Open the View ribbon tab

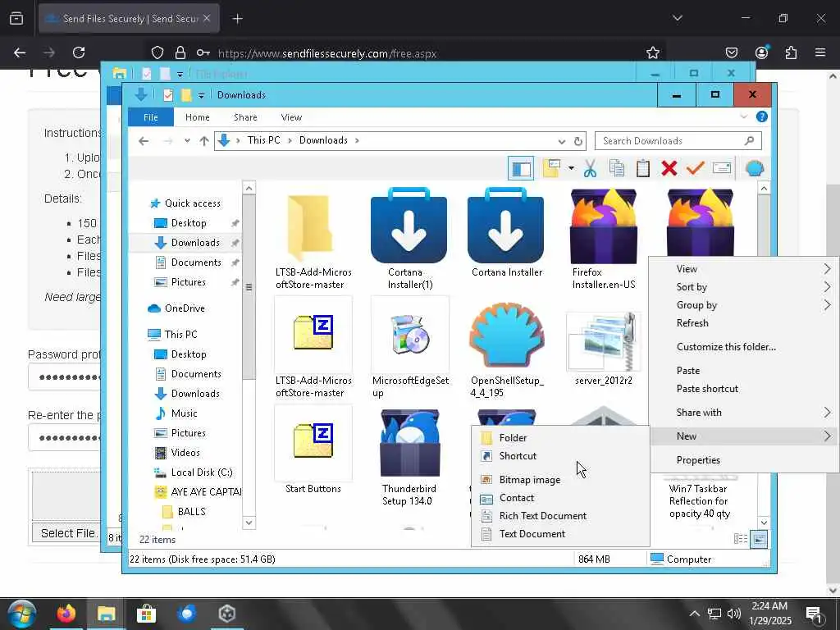point(291,117)
